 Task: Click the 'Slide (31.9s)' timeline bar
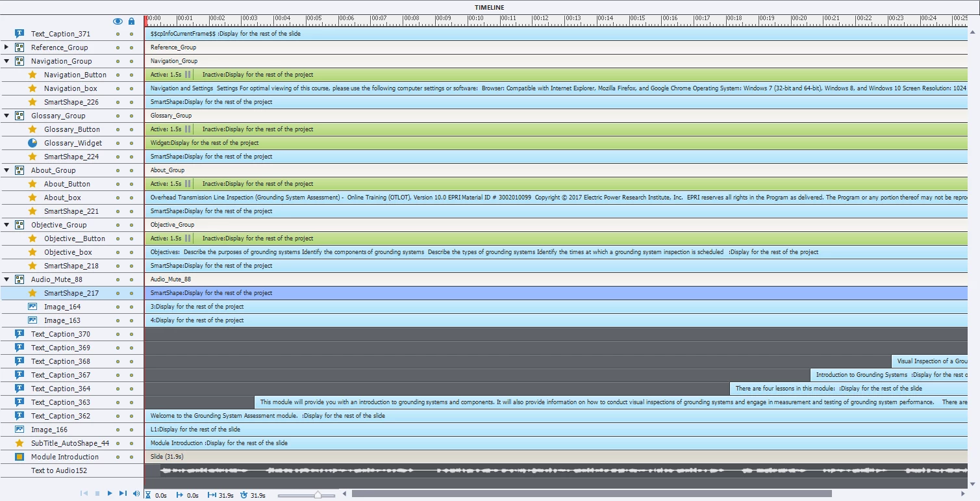[x=556, y=456]
